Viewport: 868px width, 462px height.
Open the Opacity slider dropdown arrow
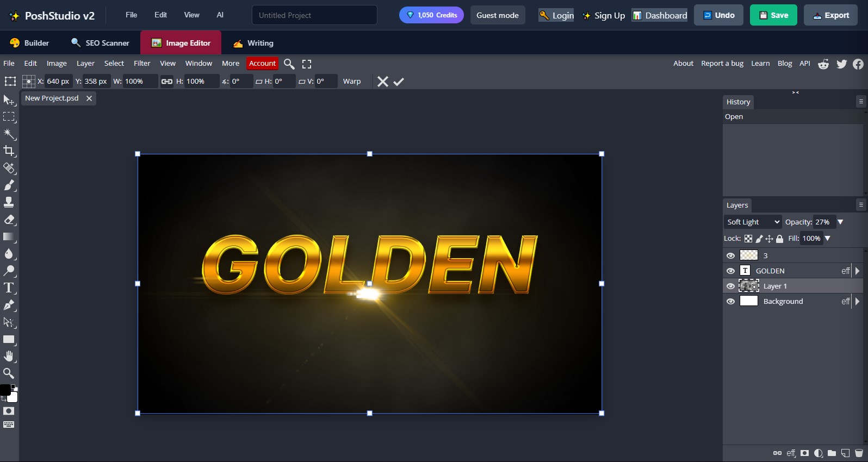[x=840, y=222]
